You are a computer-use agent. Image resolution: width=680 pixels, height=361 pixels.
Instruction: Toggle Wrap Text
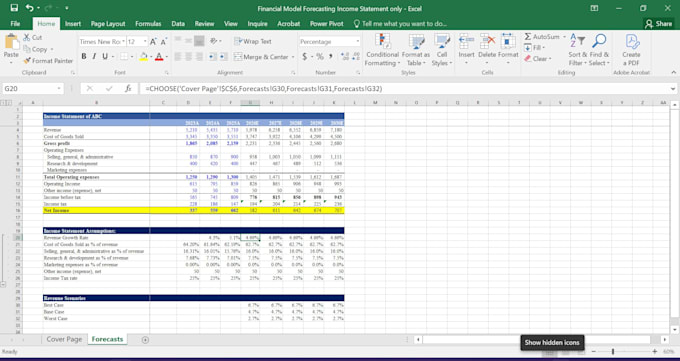pos(253,41)
